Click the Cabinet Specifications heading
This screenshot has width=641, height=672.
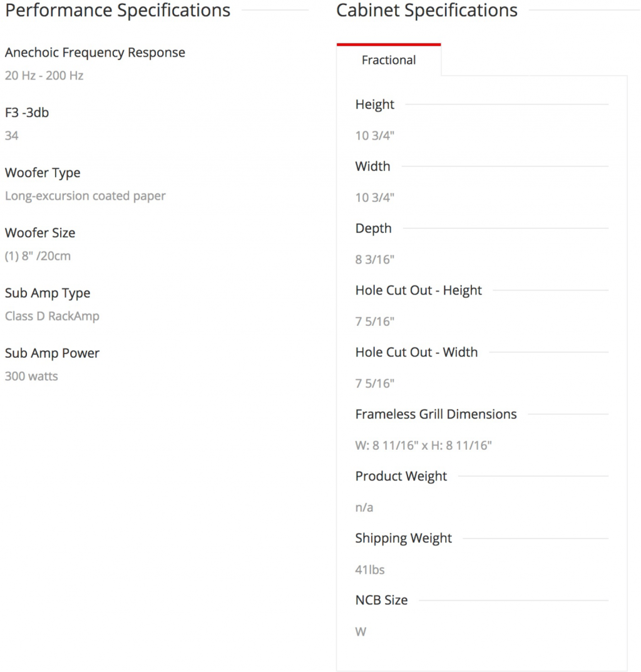pyautogui.click(x=427, y=11)
